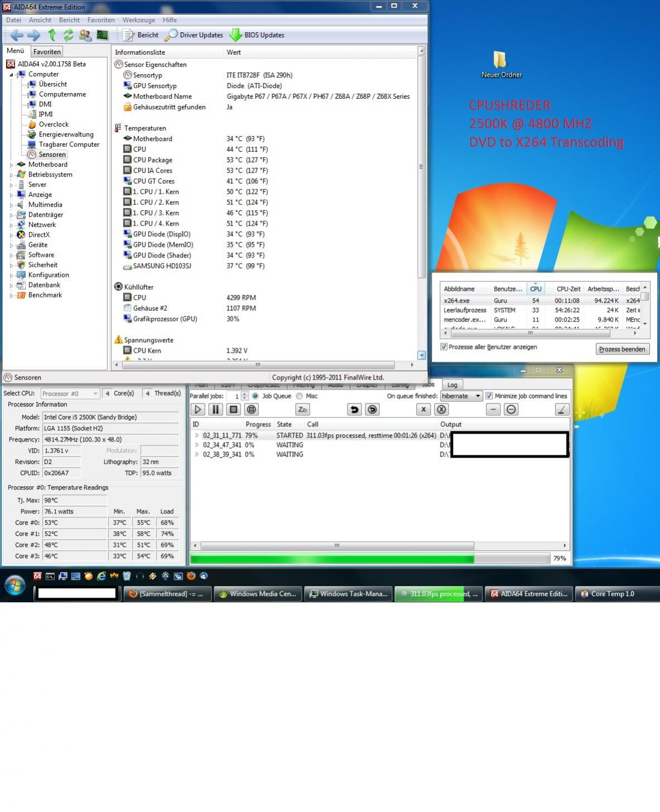Click the Zzz sleep button in jobs

[x=302, y=410]
